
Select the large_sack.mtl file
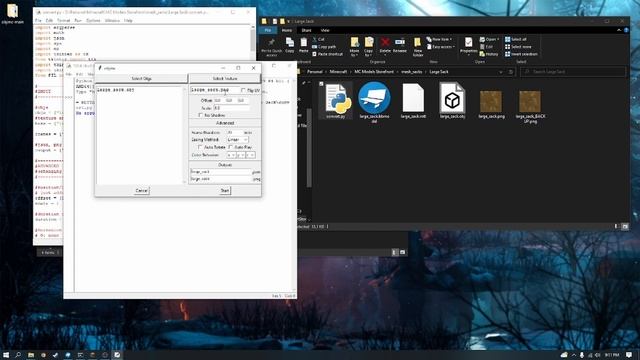click(413, 100)
